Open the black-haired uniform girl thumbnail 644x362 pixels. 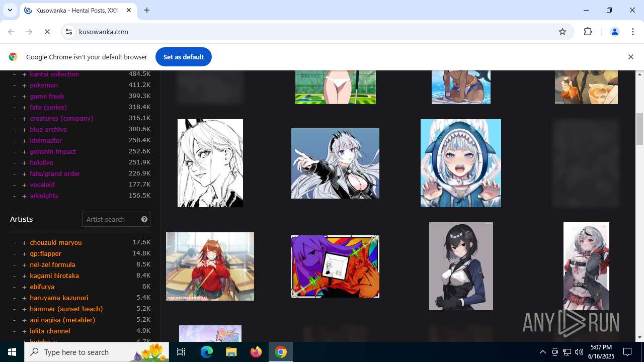tap(461, 266)
